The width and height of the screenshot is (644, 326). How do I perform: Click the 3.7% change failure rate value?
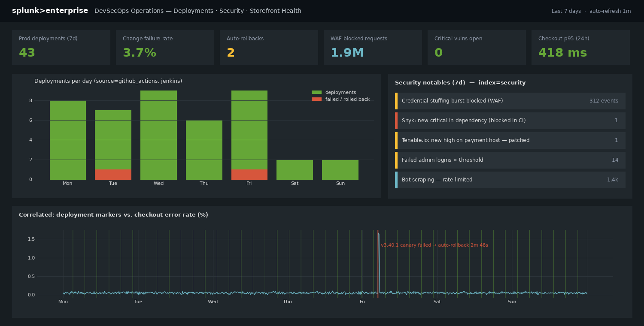pyautogui.click(x=140, y=53)
